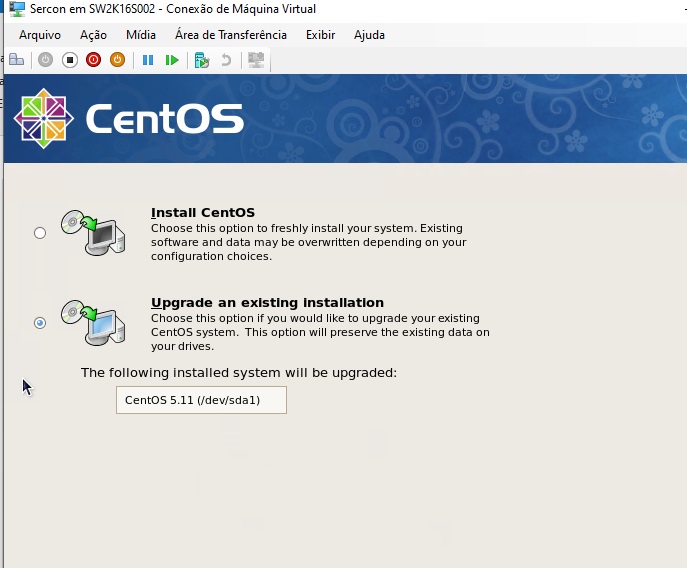687x568 pixels.
Task: Click the 'Choose this option to freshly install' description
Action: (x=308, y=242)
